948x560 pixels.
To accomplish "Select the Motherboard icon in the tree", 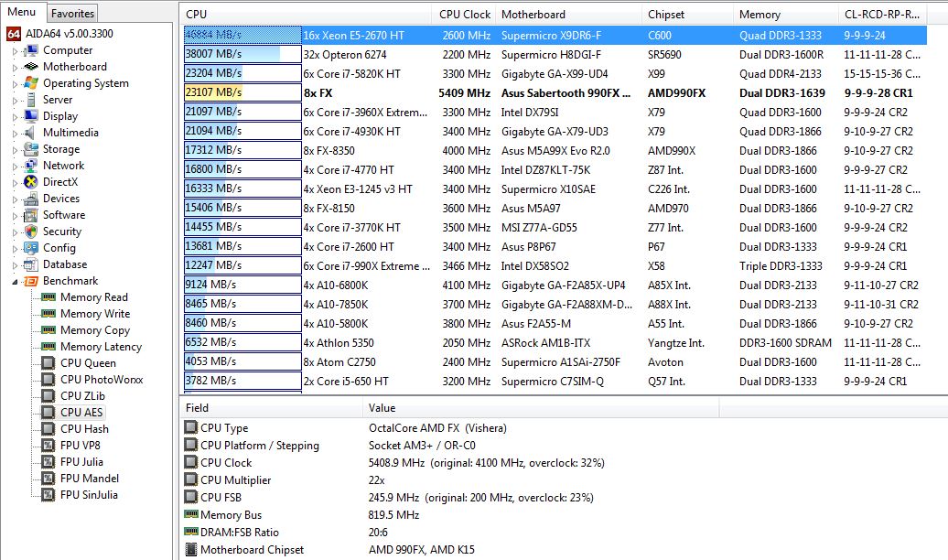I will (31, 67).
